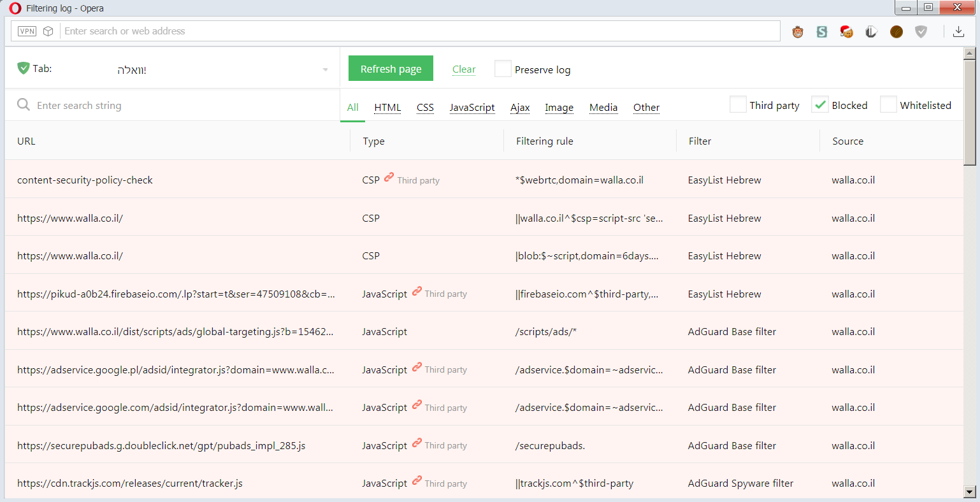Click the Type column header
This screenshot has width=980, height=502.
tap(373, 141)
